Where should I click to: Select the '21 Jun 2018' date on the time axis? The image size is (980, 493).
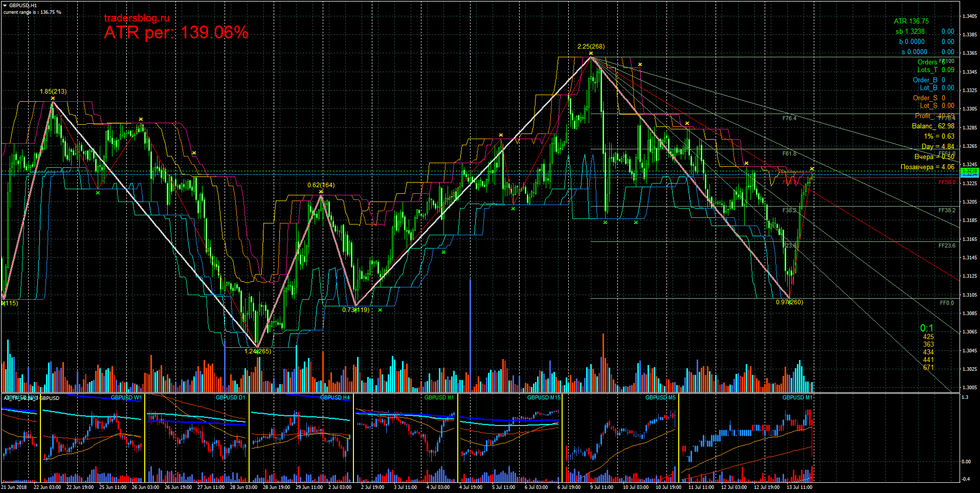coord(14,487)
